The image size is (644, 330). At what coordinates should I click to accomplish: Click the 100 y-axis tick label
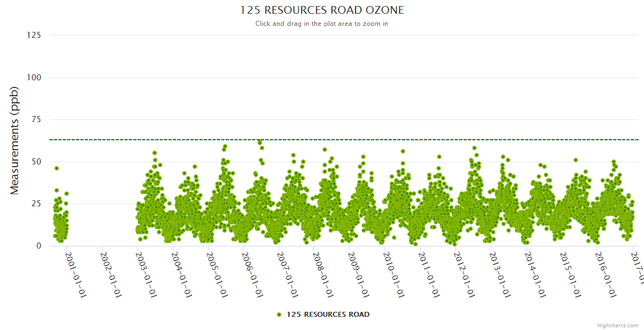coord(34,78)
